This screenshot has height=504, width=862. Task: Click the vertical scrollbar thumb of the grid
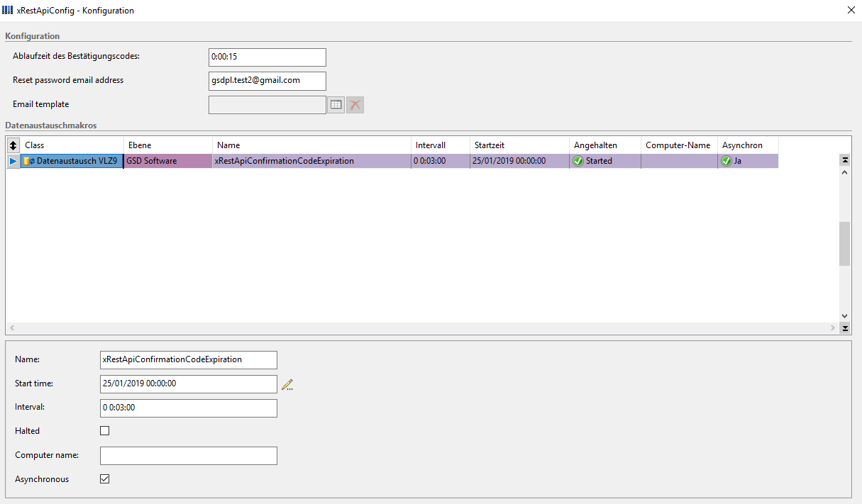(x=845, y=244)
